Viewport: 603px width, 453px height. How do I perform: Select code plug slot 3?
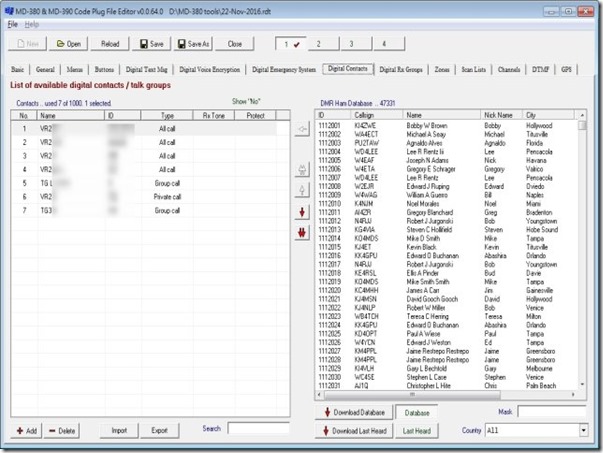pos(356,44)
